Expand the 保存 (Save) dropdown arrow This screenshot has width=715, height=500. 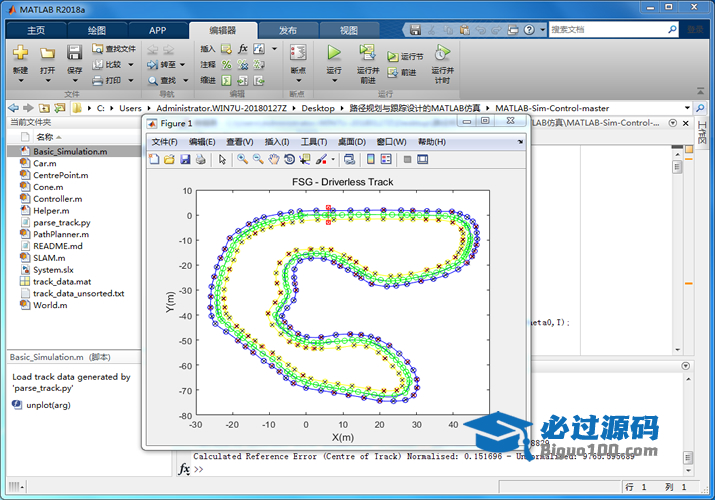coord(75,81)
